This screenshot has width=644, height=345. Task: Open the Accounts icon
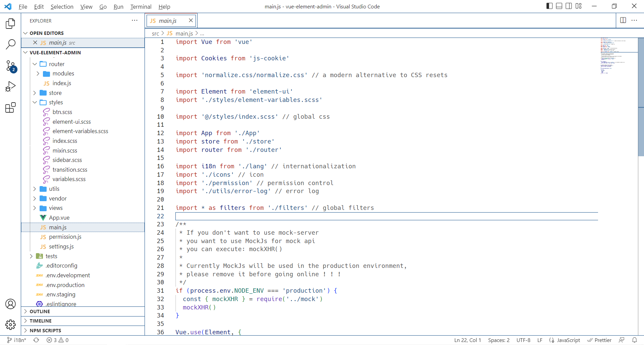10,304
